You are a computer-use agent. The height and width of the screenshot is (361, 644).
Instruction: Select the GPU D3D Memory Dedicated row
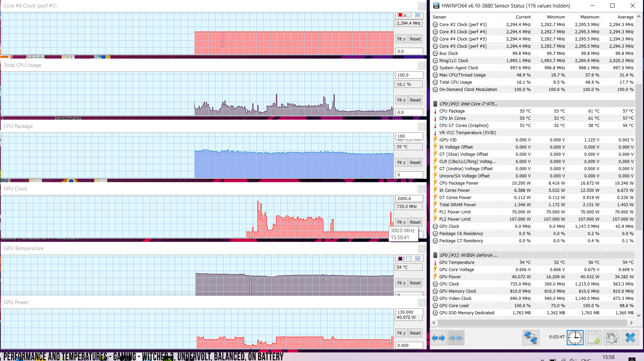tap(533, 313)
